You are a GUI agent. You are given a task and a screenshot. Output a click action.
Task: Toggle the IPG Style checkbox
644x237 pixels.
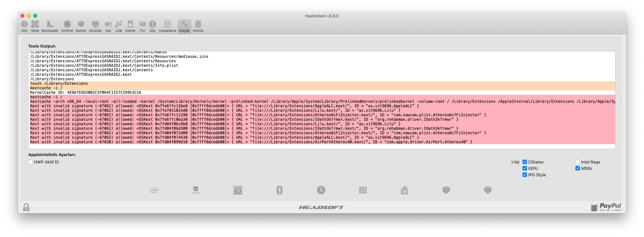point(525,175)
